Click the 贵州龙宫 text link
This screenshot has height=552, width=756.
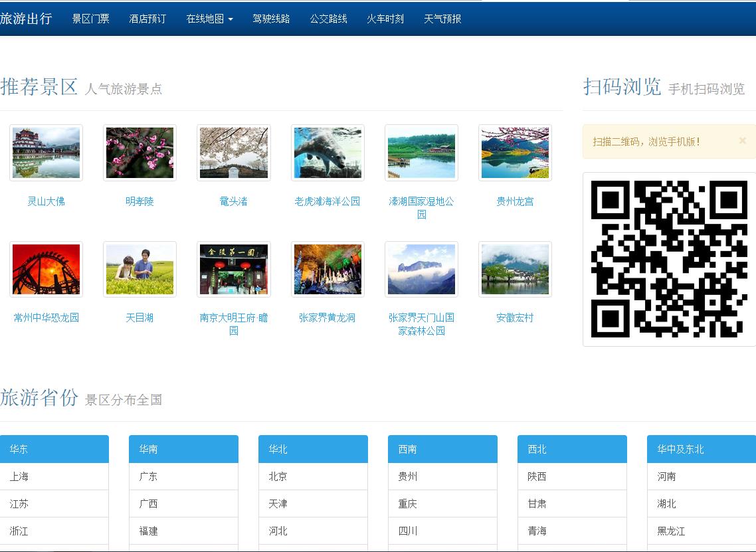tap(515, 201)
